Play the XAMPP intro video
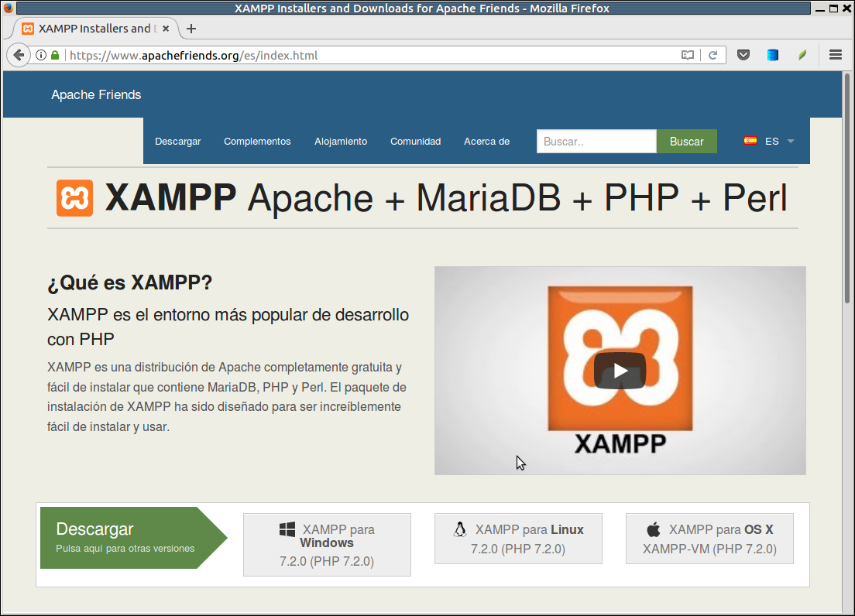The image size is (855, 616). click(x=620, y=371)
